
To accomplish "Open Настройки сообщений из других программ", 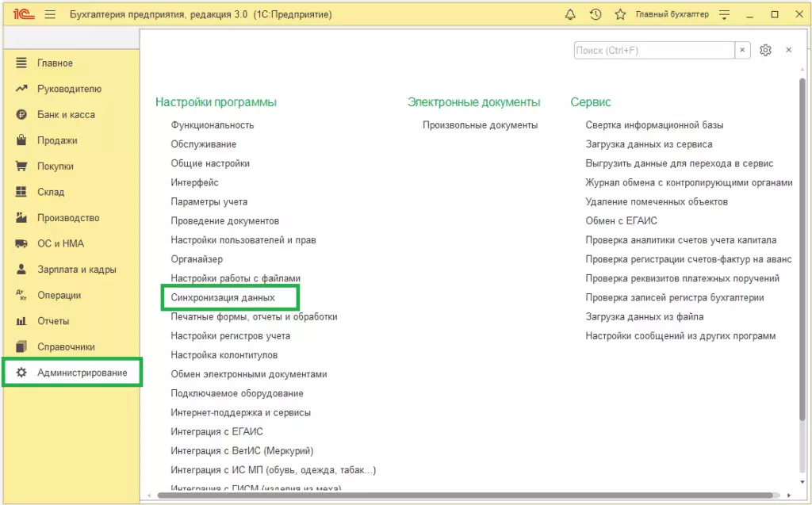I will click(x=680, y=335).
